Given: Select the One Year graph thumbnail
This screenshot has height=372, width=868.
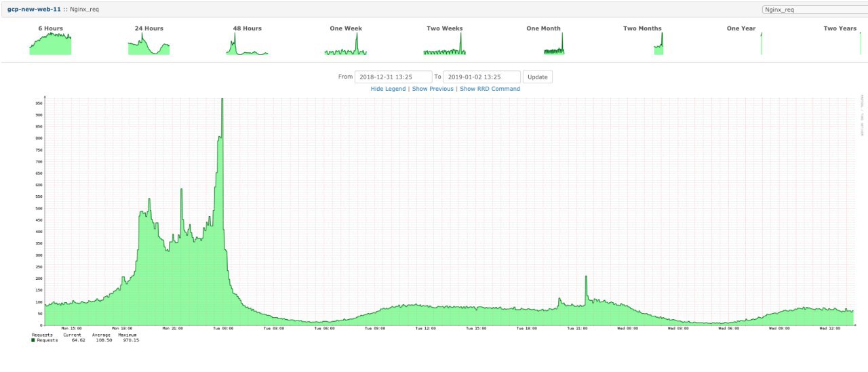Looking at the screenshot, I should (741, 43).
